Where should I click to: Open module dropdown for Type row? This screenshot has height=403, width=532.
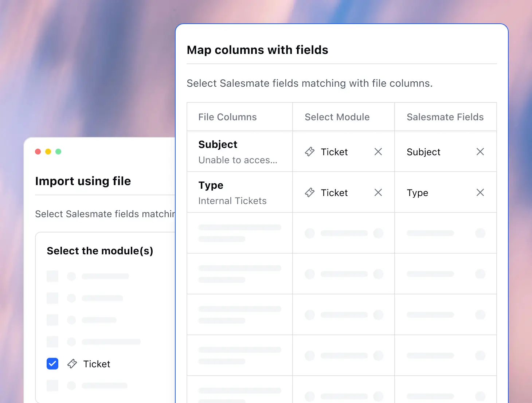tap(344, 192)
